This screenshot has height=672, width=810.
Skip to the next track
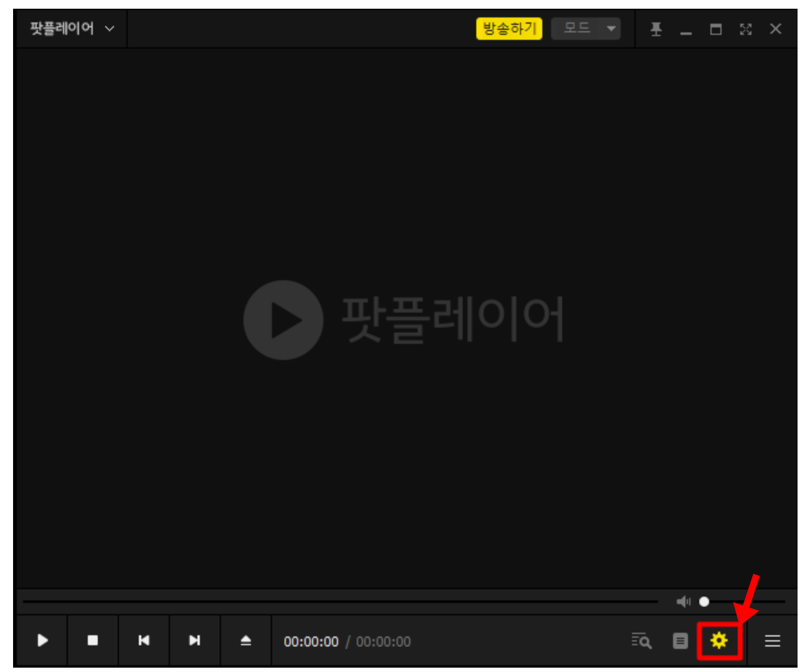pos(195,640)
